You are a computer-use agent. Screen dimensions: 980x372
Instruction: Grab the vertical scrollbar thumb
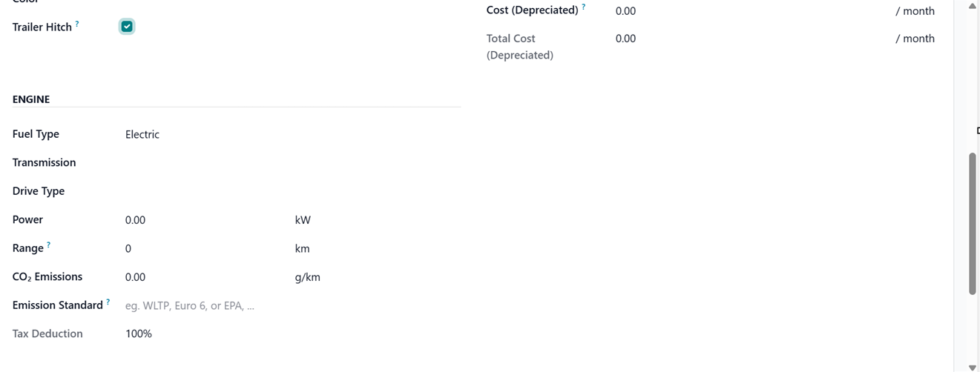(x=972, y=222)
